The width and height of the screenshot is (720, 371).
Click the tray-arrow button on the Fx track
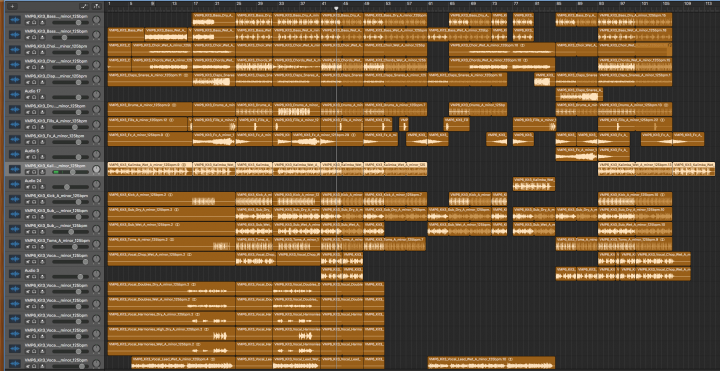pyautogui.click(x=42, y=142)
